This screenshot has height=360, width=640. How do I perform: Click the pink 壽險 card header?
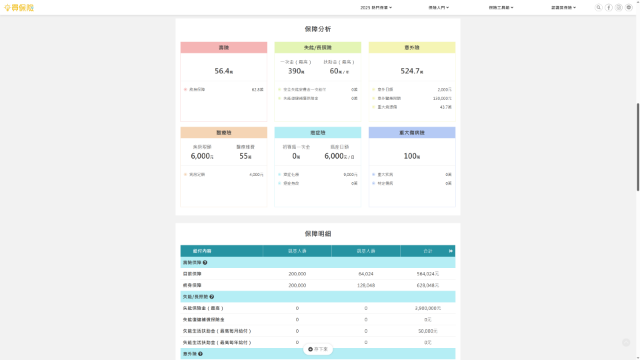point(224,47)
